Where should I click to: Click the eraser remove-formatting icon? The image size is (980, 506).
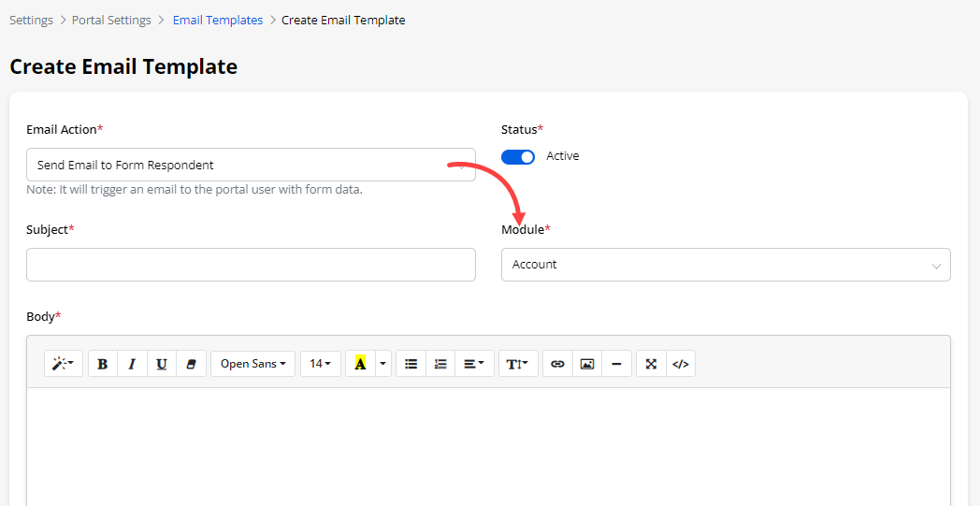[x=191, y=364]
